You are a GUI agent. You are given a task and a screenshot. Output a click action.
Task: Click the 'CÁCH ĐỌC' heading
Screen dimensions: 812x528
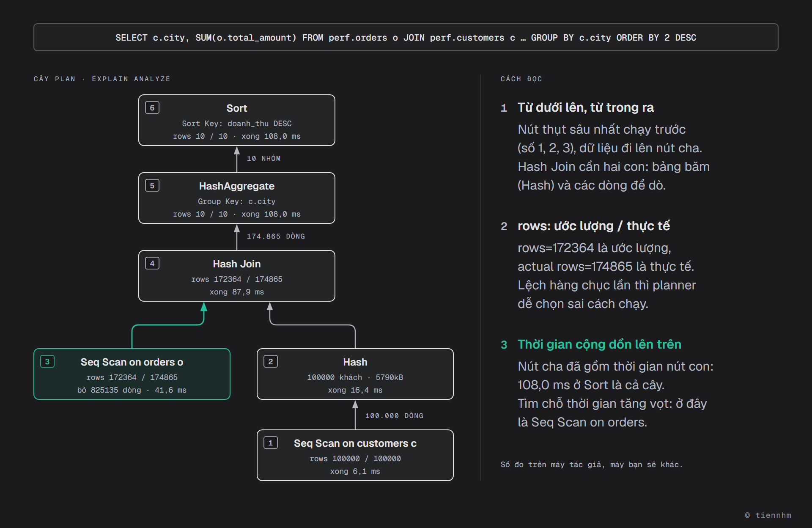pyautogui.click(x=521, y=79)
